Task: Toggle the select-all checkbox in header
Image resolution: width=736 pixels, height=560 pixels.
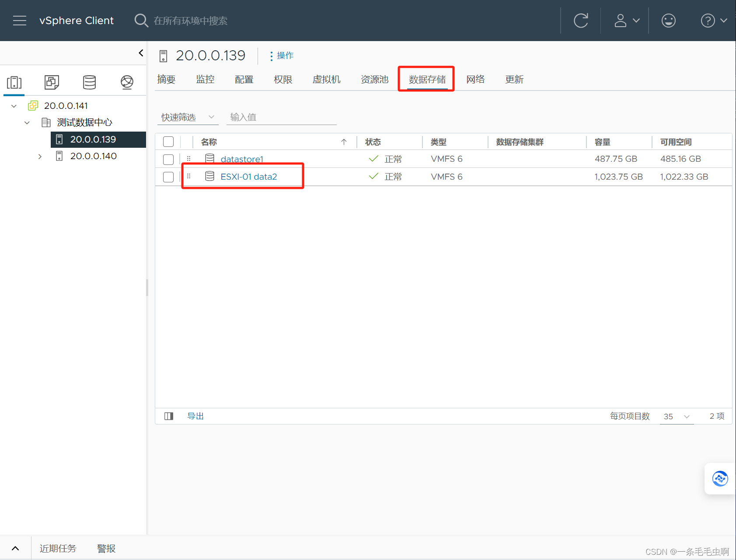Action: 168,142
